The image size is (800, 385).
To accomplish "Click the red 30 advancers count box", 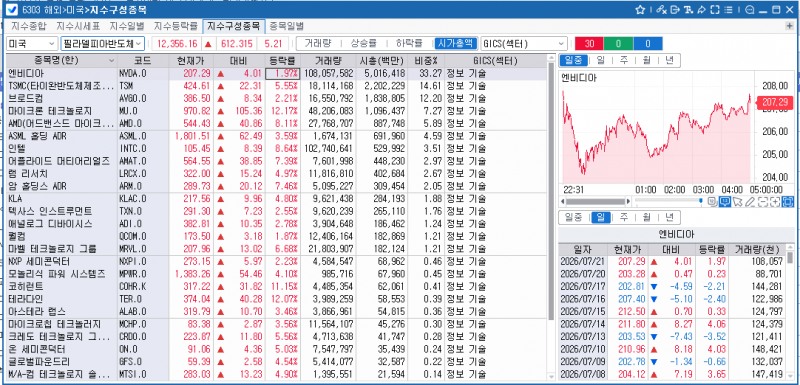I will 589,44.
